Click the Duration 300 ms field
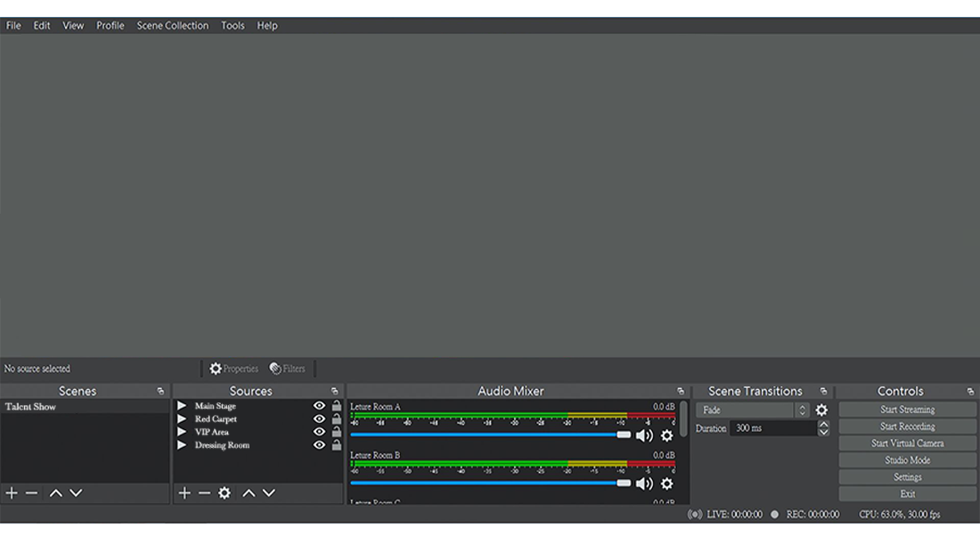Viewport: 980px width, 552px height. click(x=773, y=428)
